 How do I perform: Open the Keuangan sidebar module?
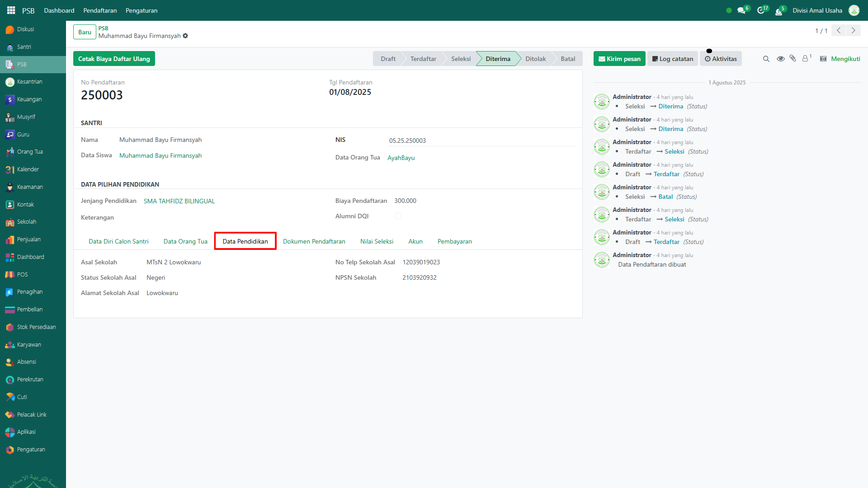tap(29, 99)
